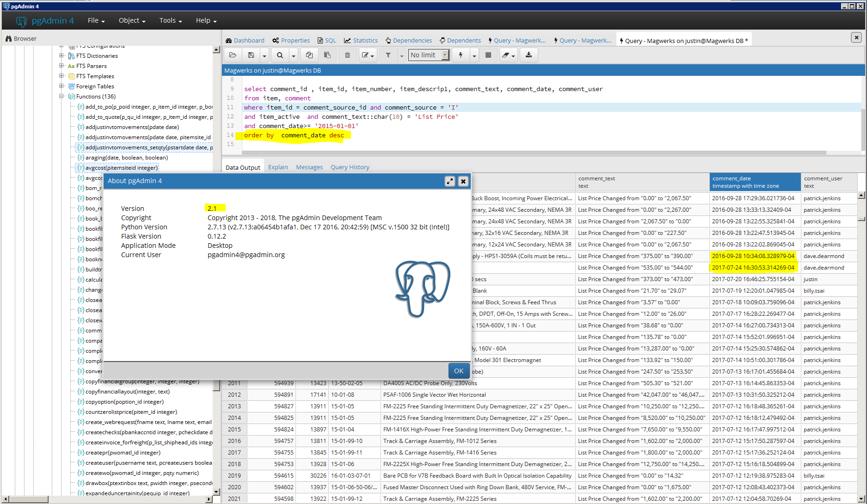Switch to the Properties tab

(x=291, y=41)
